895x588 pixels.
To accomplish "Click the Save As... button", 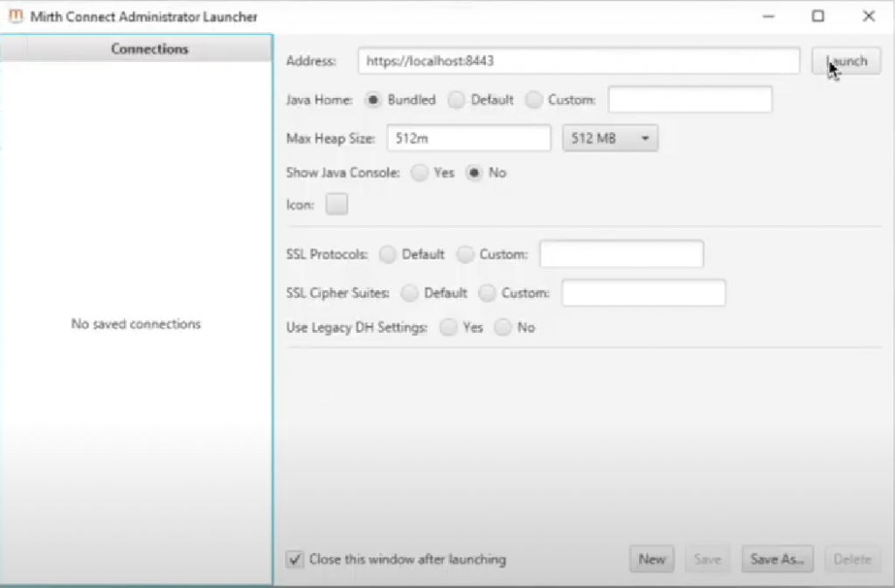I will click(x=777, y=559).
